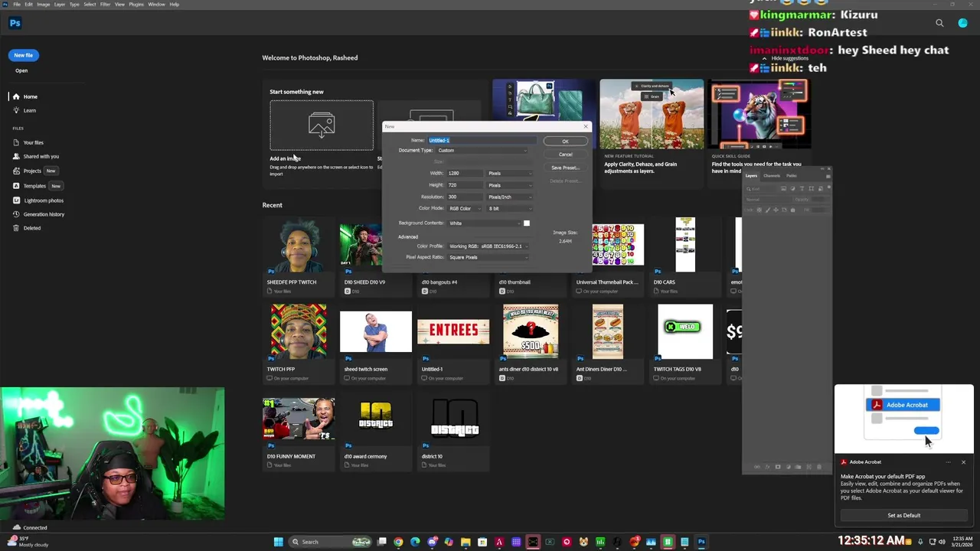This screenshot has height=551, width=980.
Task: Click OK in the New dialog
Action: tap(565, 142)
